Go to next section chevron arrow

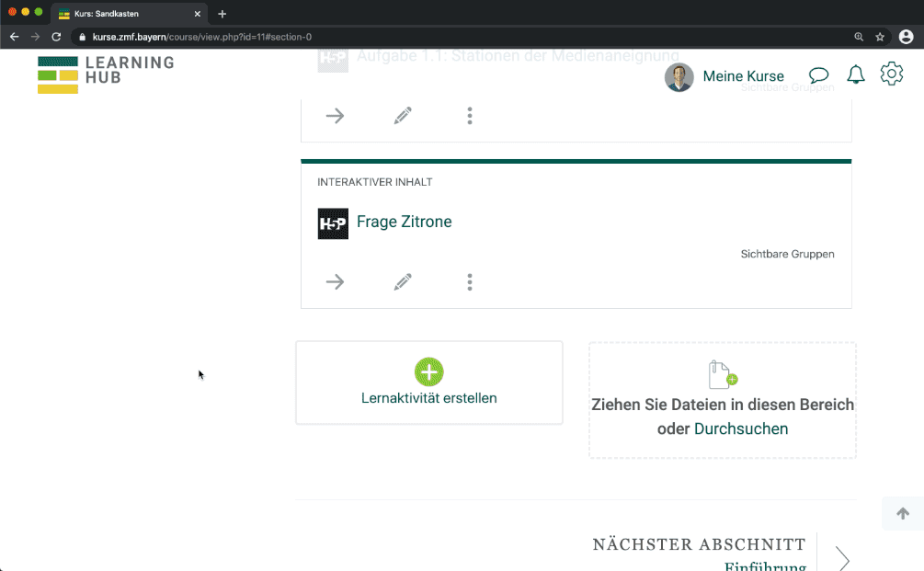(x=842, y=558)
